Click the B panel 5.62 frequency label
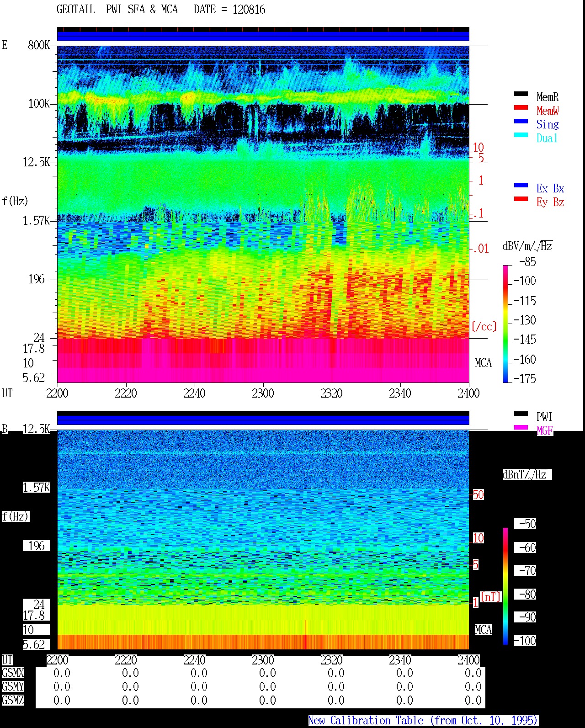Image resolution: width=585 pixels, height=728 pixels. [34, 644]
